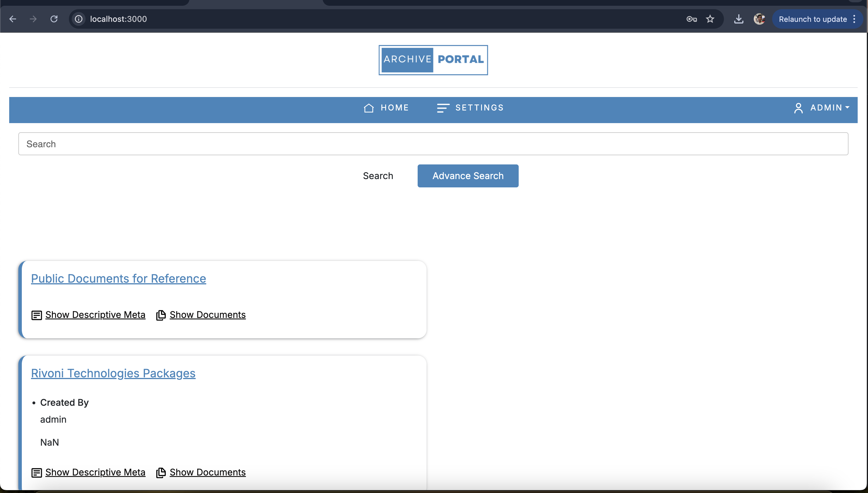Viewport: 868px width, 493px height.
Task: Click into the Search text field
Action: [x=433, y=144]
